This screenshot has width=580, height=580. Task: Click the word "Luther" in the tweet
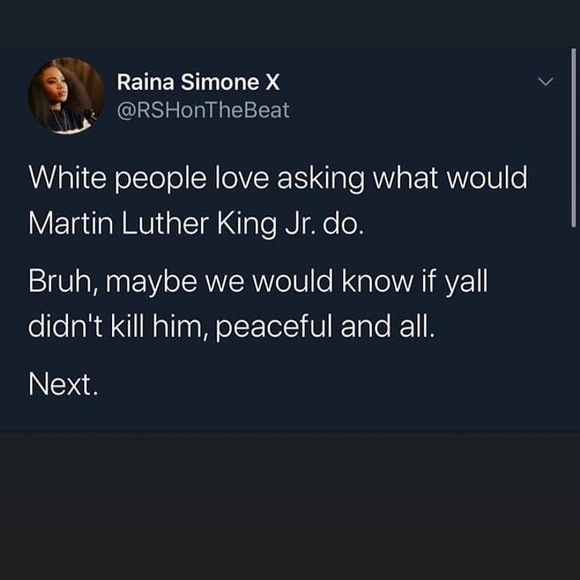click(165, 224)
